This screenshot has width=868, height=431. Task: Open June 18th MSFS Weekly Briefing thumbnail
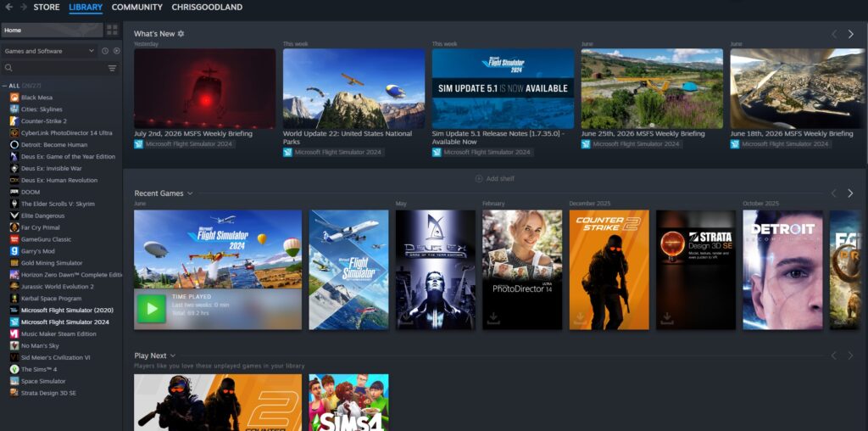pos(797,88)
